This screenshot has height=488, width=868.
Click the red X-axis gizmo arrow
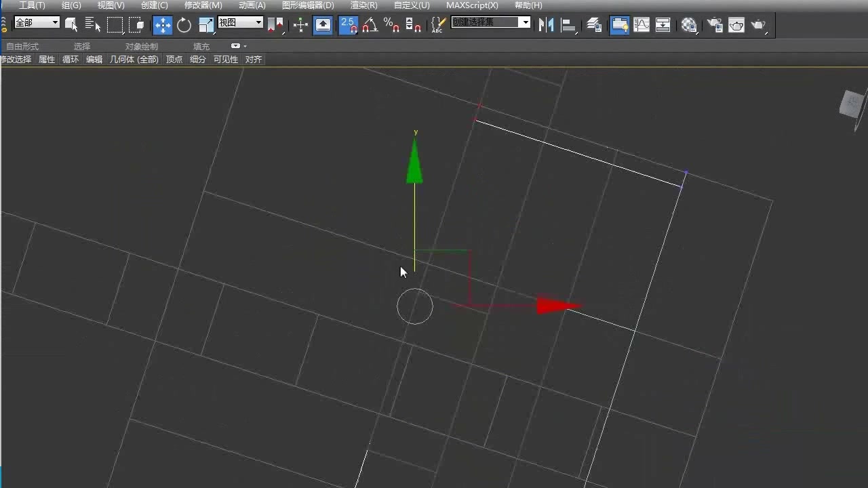point(559,306)
